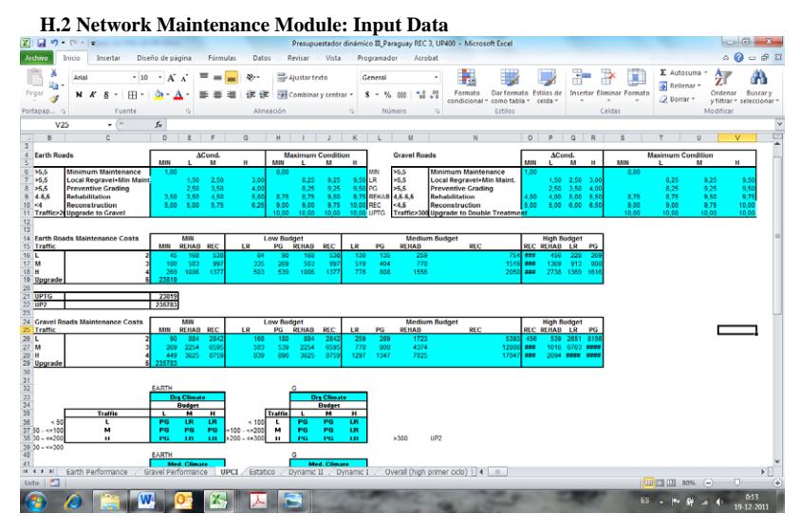Screen dimensions: 800x532
Task: Switch to Diseño de página tab
Action: pos(164,58)
